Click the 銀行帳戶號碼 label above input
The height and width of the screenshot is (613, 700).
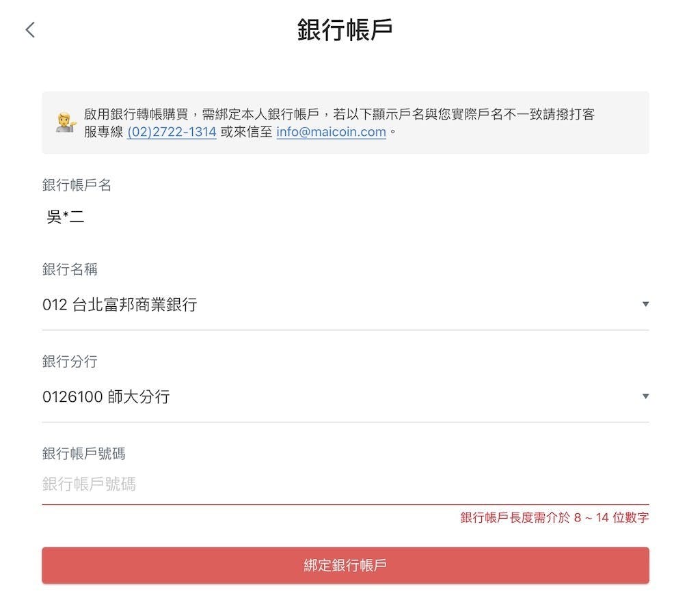tap(83, 454)
